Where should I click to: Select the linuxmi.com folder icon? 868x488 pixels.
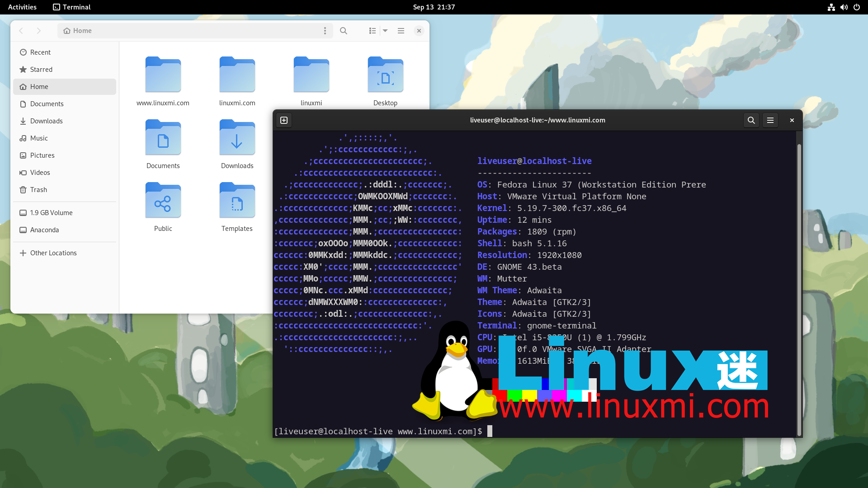237,75
